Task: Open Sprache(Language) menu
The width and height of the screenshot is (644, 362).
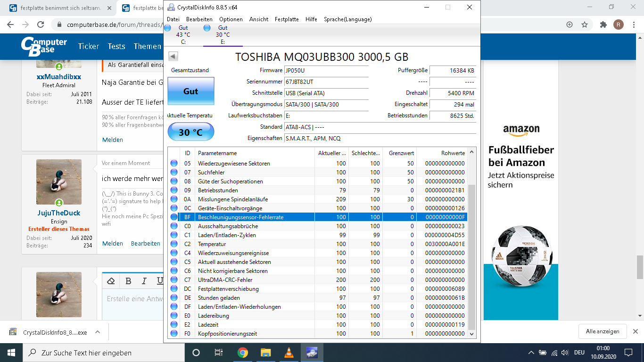Action: point(347,19)
